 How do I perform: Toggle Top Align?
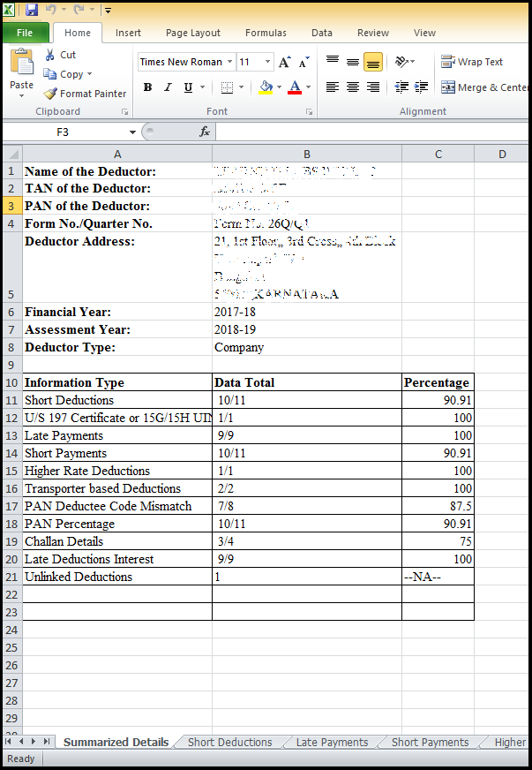pos(333,62)
